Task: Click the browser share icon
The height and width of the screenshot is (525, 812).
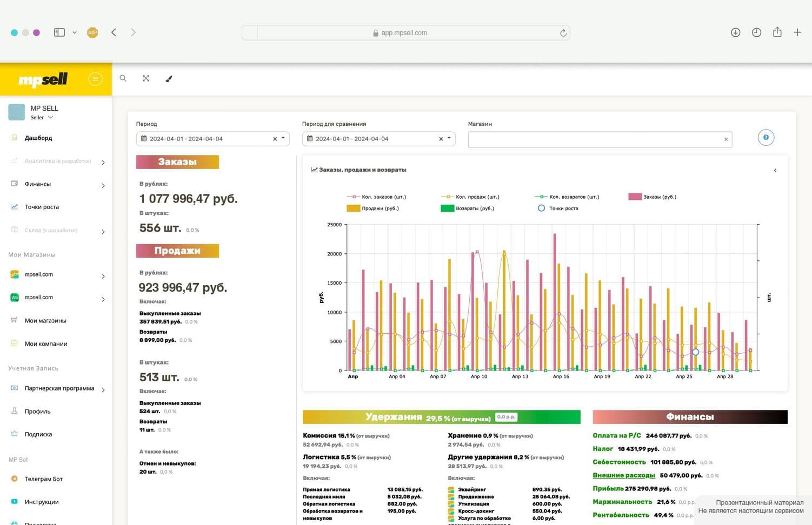Action: [x=777, y=32]
